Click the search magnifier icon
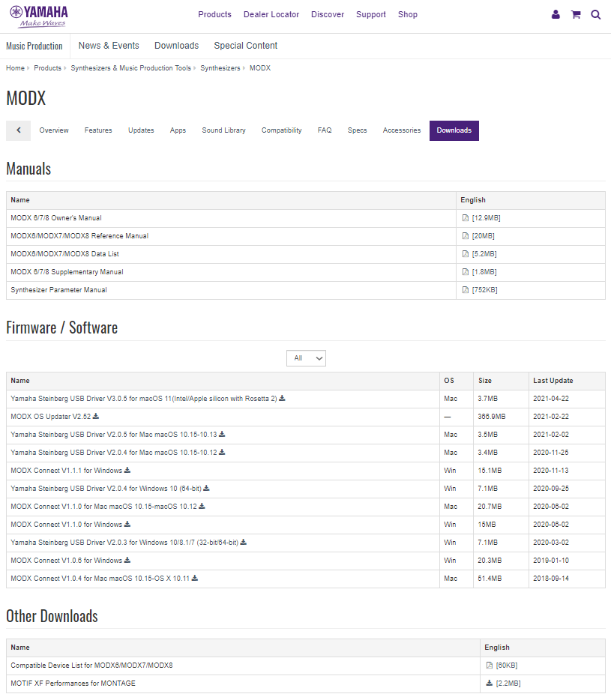The width and height of the screenshot is (611, 700). pos(596,14)
